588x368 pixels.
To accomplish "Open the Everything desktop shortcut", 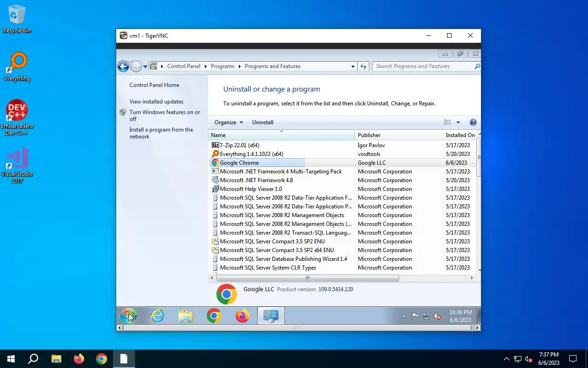I will 17,67.
